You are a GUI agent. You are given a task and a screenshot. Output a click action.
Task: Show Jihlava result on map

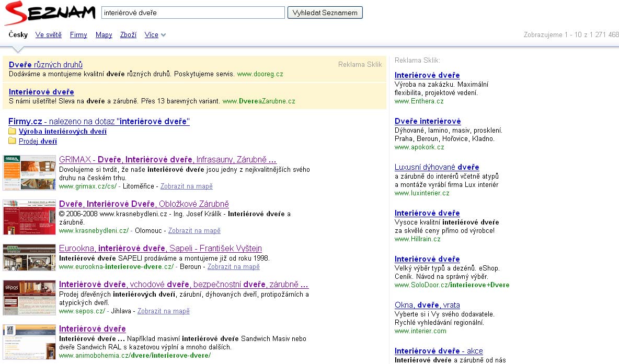click(x=164, y=311)
